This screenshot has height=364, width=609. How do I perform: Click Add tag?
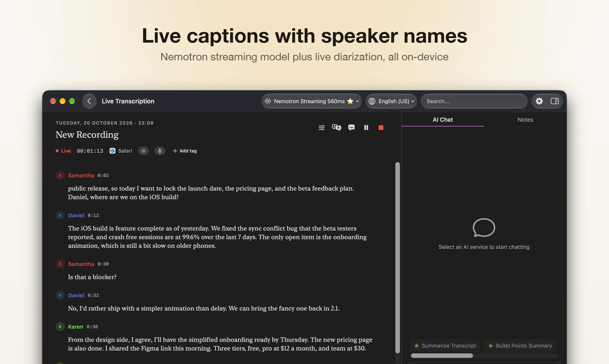coord(185,151)
